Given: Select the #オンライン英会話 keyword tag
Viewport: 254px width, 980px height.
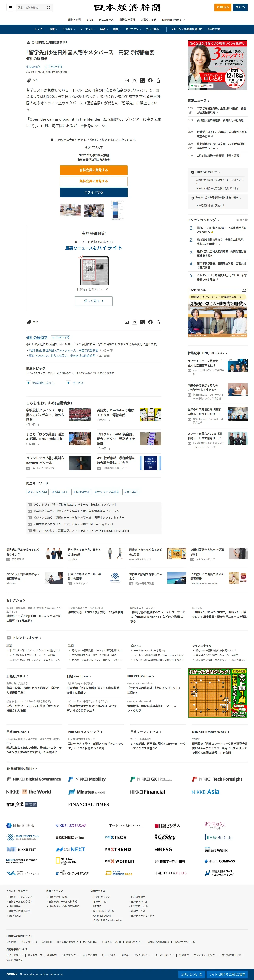Looking at the screenshot, I should coord(107,492).
